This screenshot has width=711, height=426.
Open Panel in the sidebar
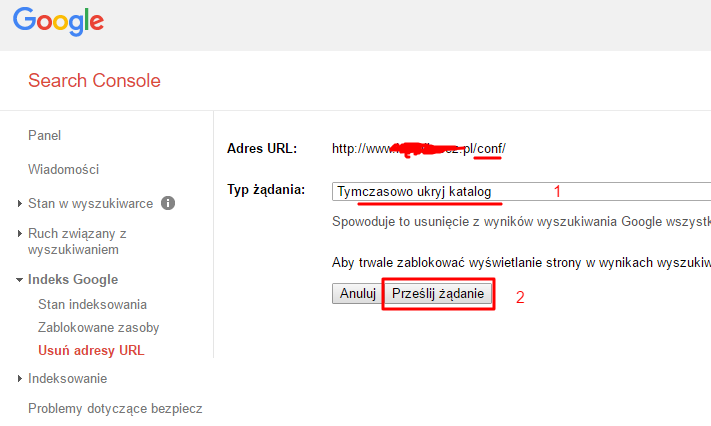[44, 135]
